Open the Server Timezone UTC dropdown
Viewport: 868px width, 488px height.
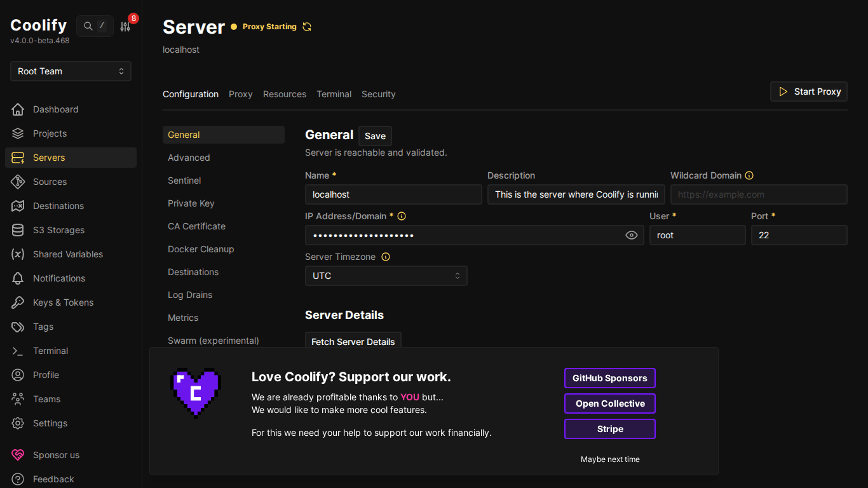(386, 276)
